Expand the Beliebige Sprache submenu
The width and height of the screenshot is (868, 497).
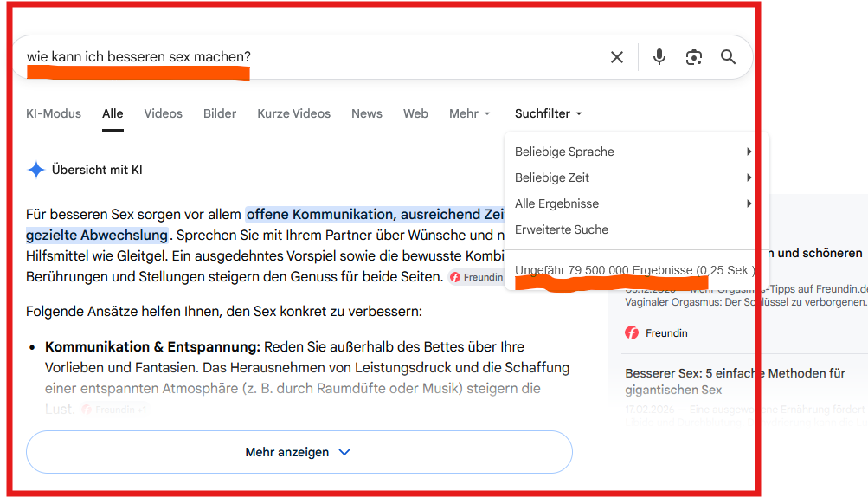633,152
